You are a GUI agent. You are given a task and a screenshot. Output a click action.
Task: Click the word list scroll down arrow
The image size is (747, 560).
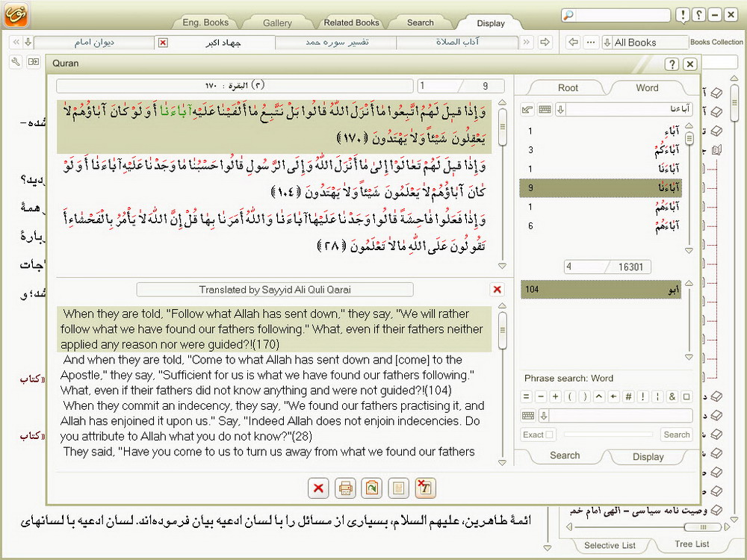[689, 250]
